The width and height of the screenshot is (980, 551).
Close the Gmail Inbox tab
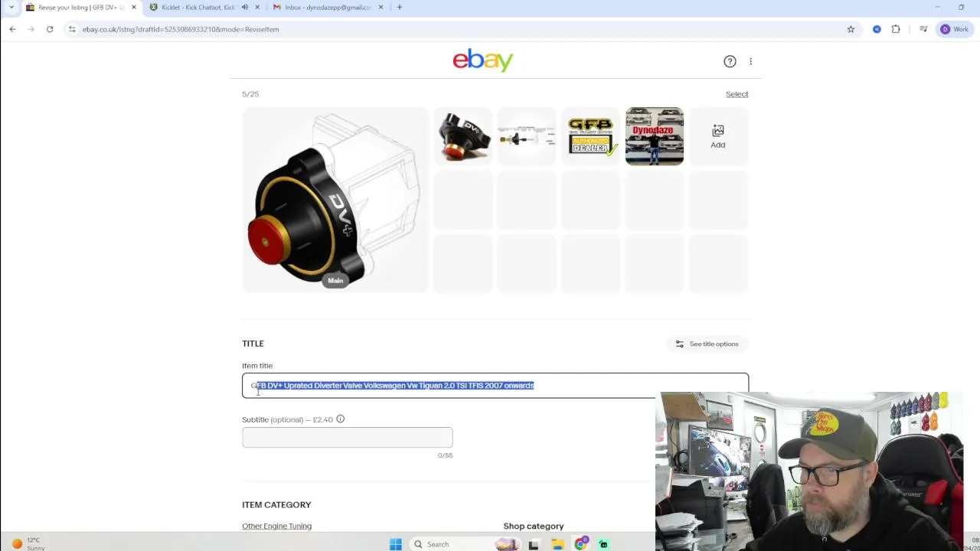(x=381, y=7)
